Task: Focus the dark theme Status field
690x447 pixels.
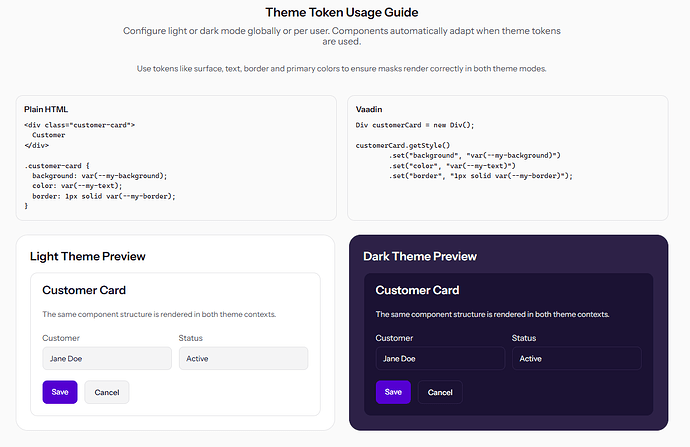Action: [576, 358]
